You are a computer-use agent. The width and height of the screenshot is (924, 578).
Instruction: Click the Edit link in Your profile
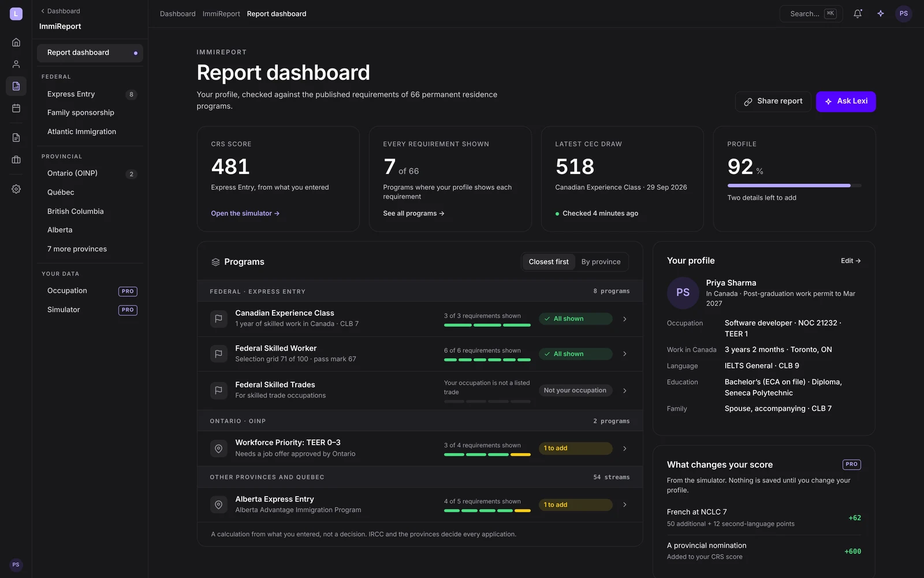coord(851,261)
